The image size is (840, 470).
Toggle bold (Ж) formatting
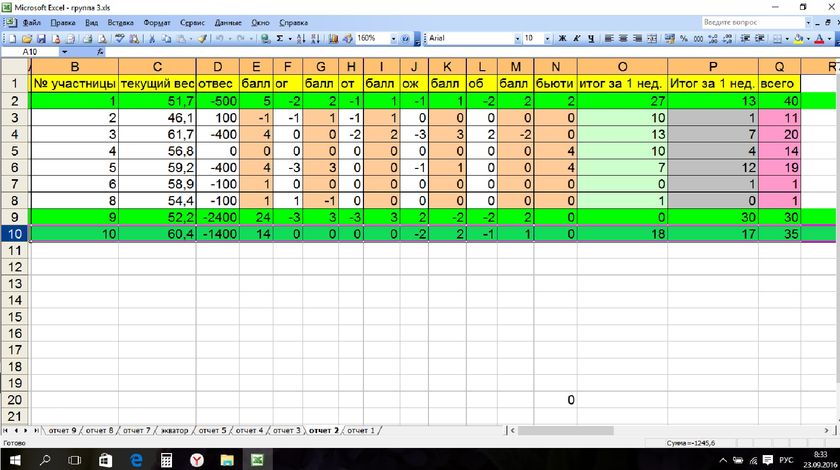562,39
